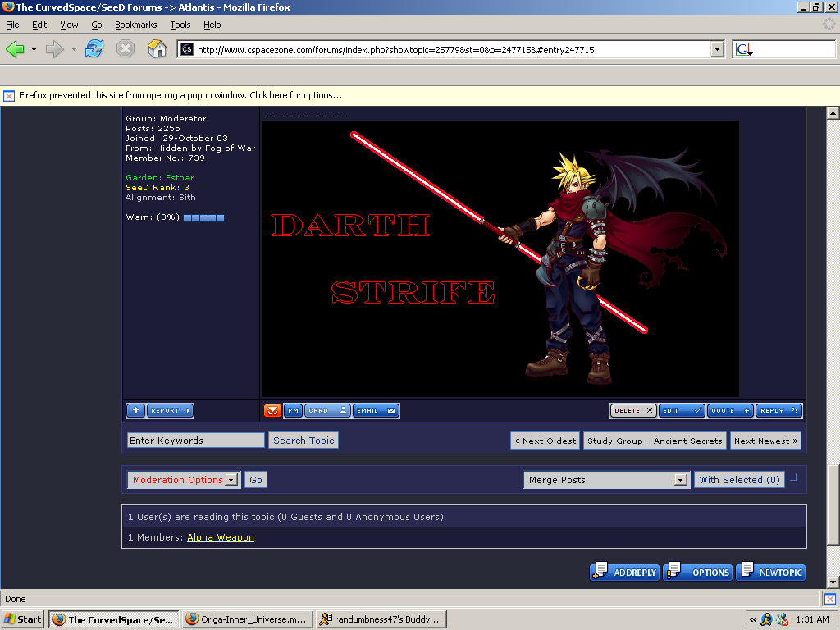Open the Help menu
Screen dimensions: 840x630
click(212, 25)
